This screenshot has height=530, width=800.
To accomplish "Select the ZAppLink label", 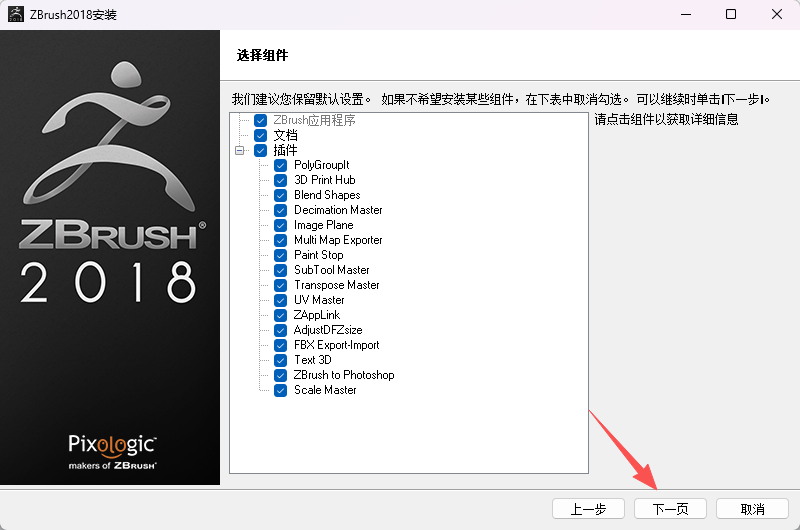I will pyautogui.click(x=316, y=315).
